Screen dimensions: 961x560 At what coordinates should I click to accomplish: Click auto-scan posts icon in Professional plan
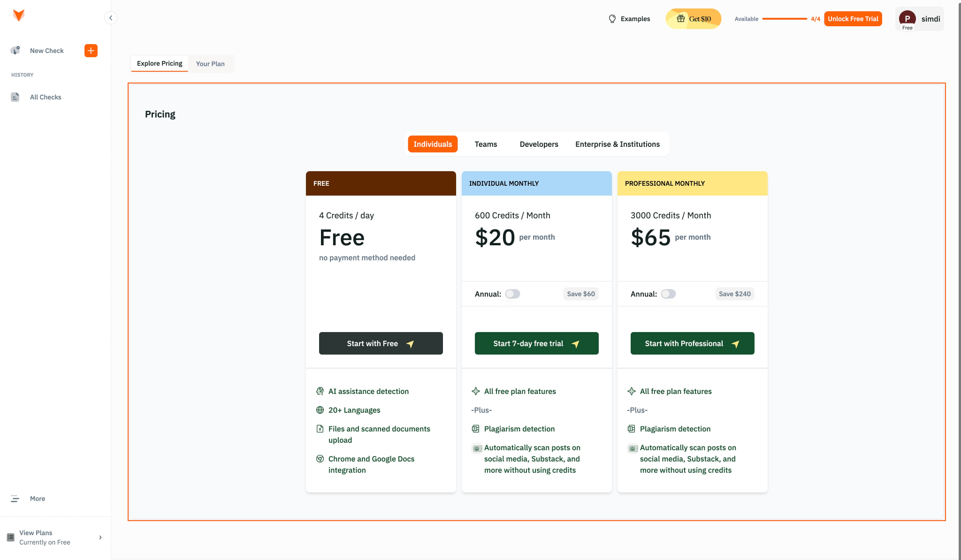click(633, 448)
